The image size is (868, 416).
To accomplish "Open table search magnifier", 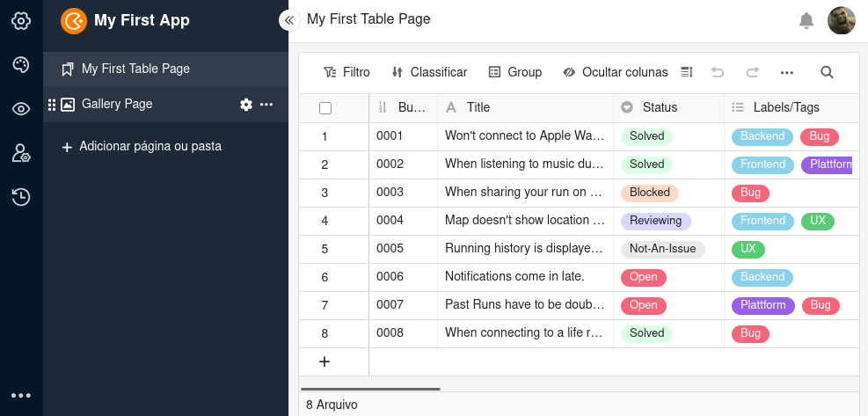I will [827, 72].
